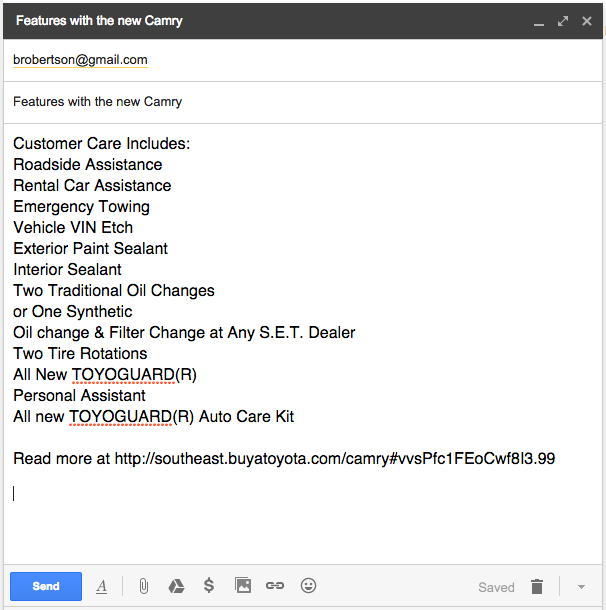Click title bar 'Features with the new Camry'
Viewport: 606px width, 610px height.
coord(99,21)
